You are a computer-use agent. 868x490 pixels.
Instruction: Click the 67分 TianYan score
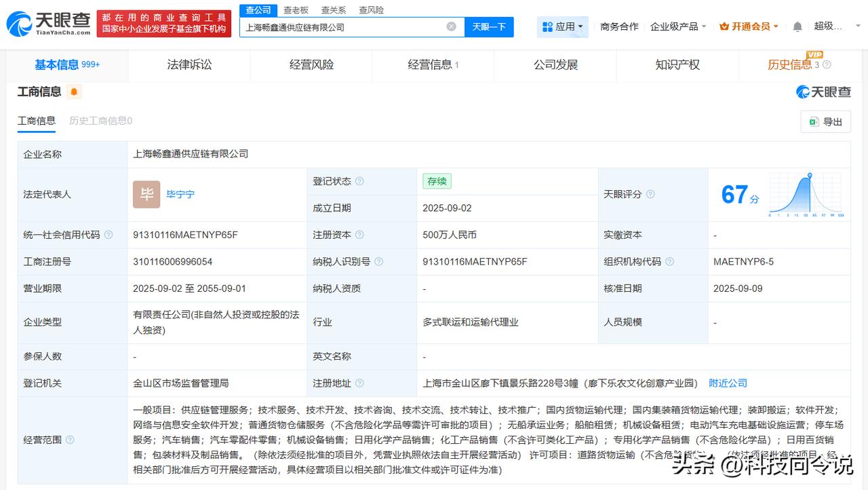[740, 195]
